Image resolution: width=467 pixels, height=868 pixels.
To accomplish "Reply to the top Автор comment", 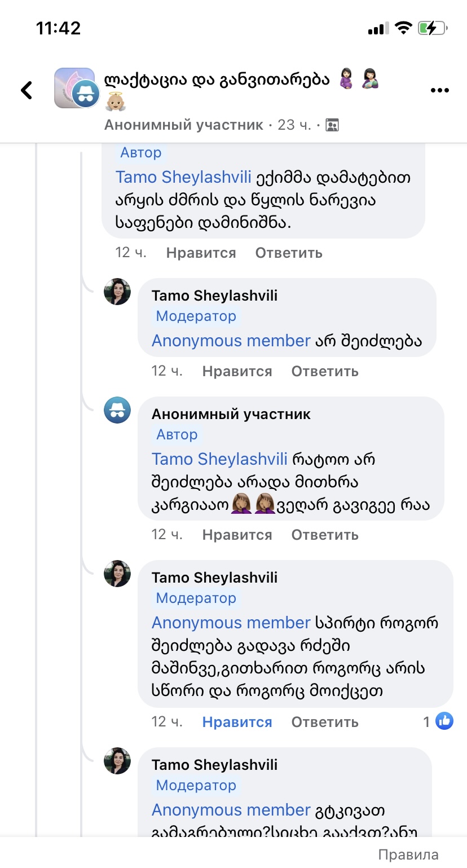I will [289, 253].
